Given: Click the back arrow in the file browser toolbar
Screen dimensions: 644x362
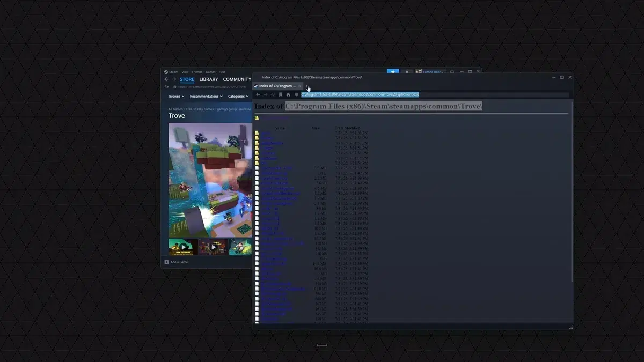Looking at the screenshot, I should [258, 94].
